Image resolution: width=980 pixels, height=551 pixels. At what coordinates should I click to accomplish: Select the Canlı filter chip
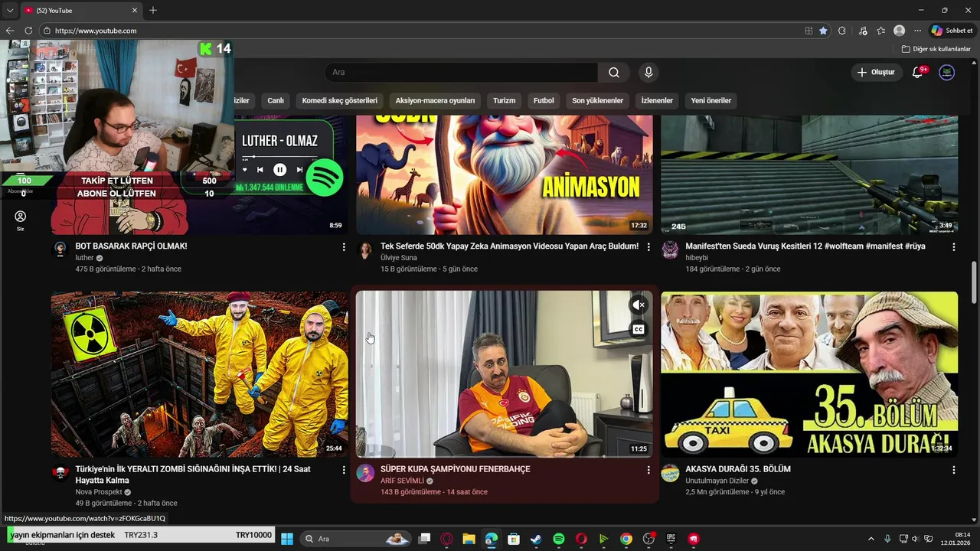tap(276, 100)
